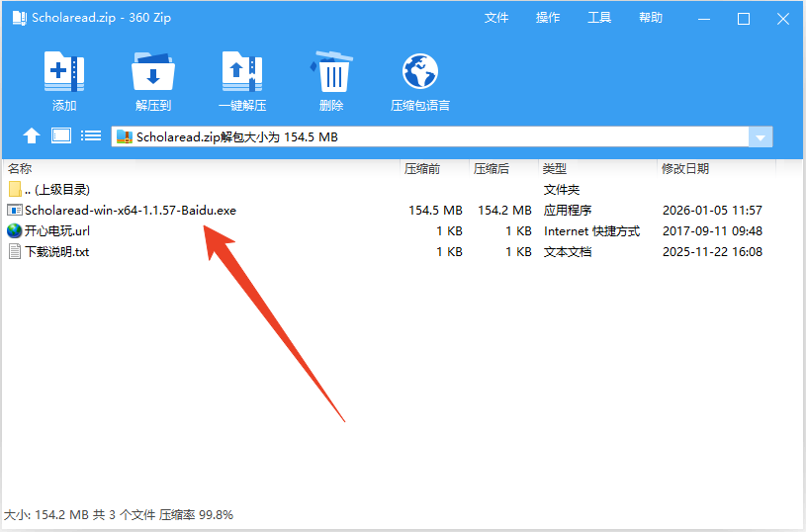Click the path field showing Scholaread.zip解包大小为 154.5 MB

(x=430, y=137)
